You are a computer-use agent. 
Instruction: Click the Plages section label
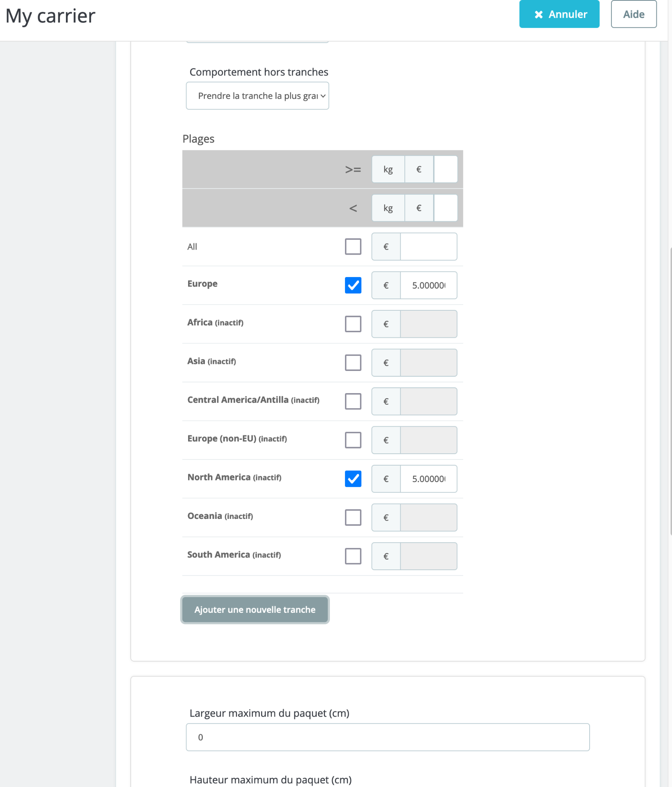(x=198, y=139)
